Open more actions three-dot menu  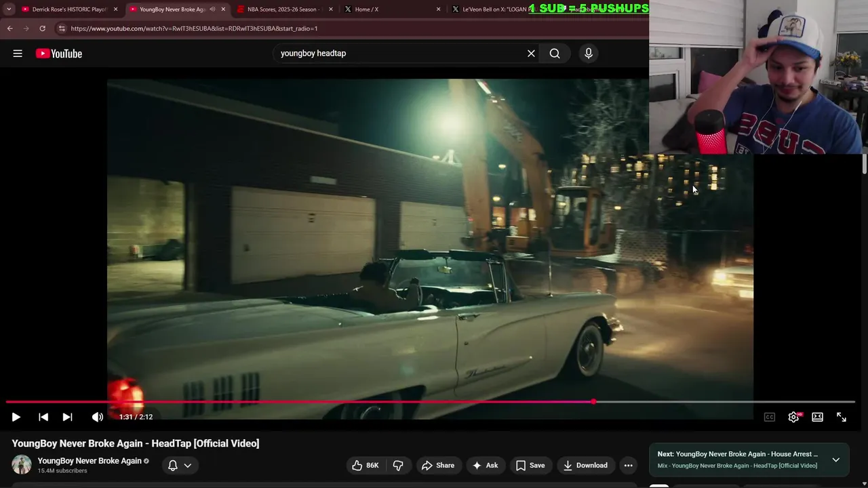pos(628,465)
